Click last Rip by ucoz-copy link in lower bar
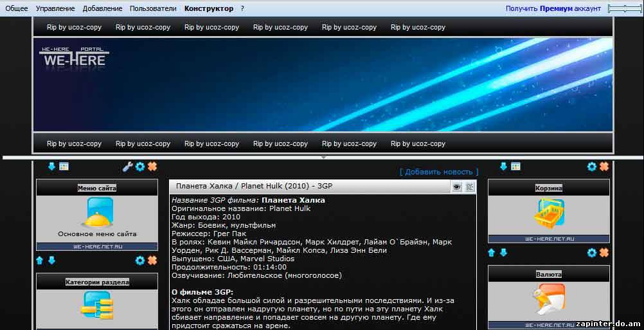Image resolution: width=644 pixels, height=330 pixels. (x=418, y=144)
